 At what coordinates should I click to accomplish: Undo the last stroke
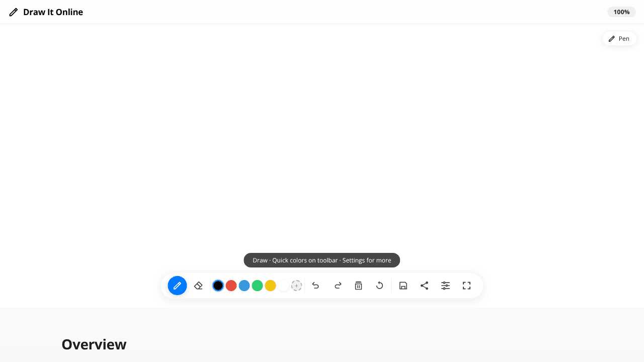(316, 286)
